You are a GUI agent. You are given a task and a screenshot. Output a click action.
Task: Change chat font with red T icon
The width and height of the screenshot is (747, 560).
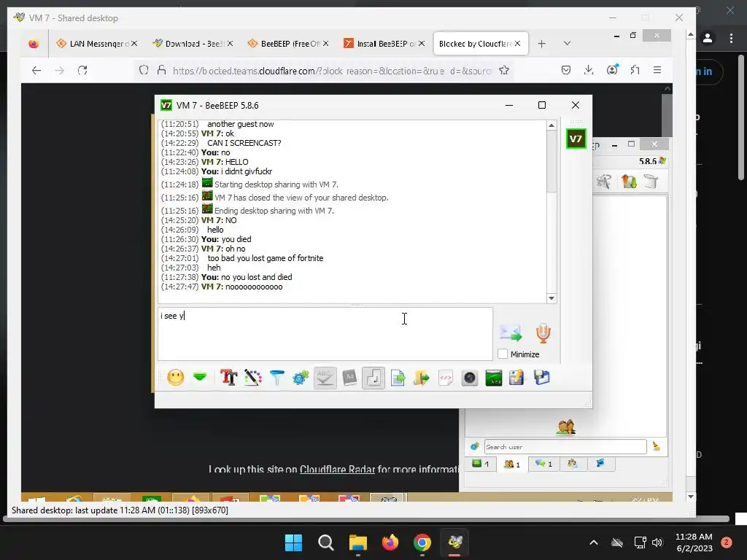point(228,378)
